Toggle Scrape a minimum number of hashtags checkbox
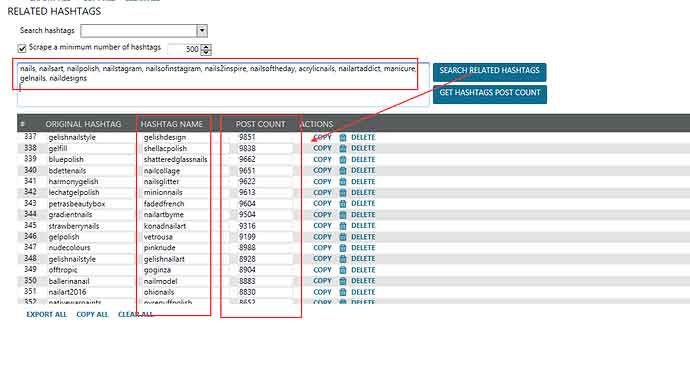This screenshot has height=366, width=690. pos(22,48)
